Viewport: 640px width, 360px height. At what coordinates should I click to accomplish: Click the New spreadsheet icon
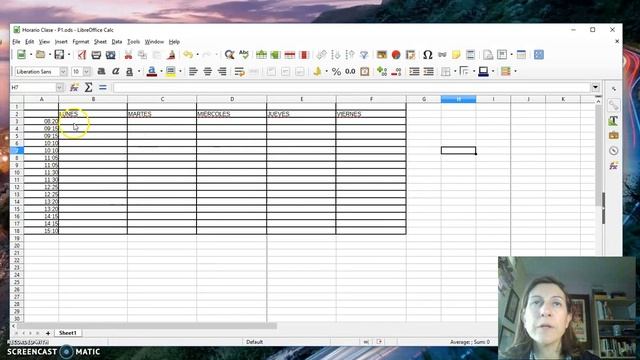pyautogui.click(x=22, y=55)
